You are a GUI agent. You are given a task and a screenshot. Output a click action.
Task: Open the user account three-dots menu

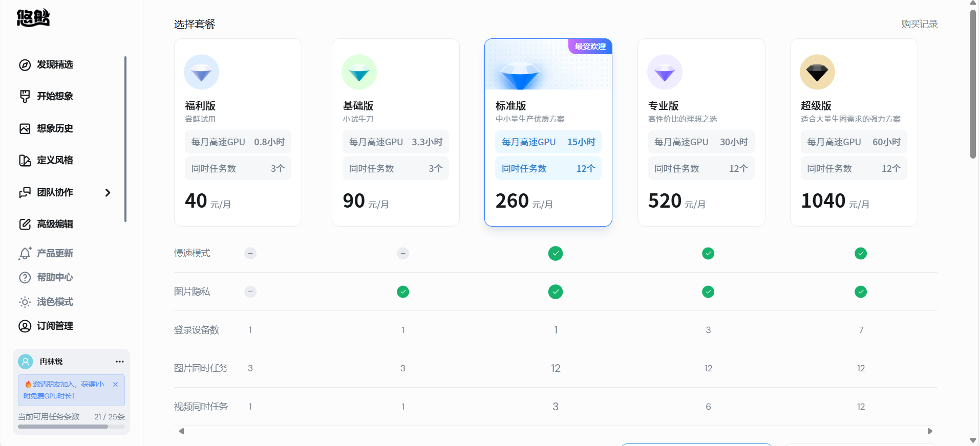tap(120, 362)
